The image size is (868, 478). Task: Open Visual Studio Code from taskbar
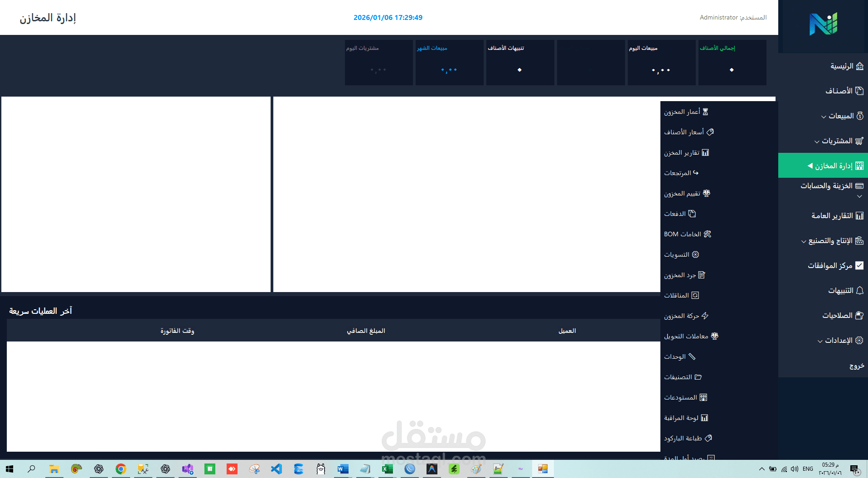point(276,469)
